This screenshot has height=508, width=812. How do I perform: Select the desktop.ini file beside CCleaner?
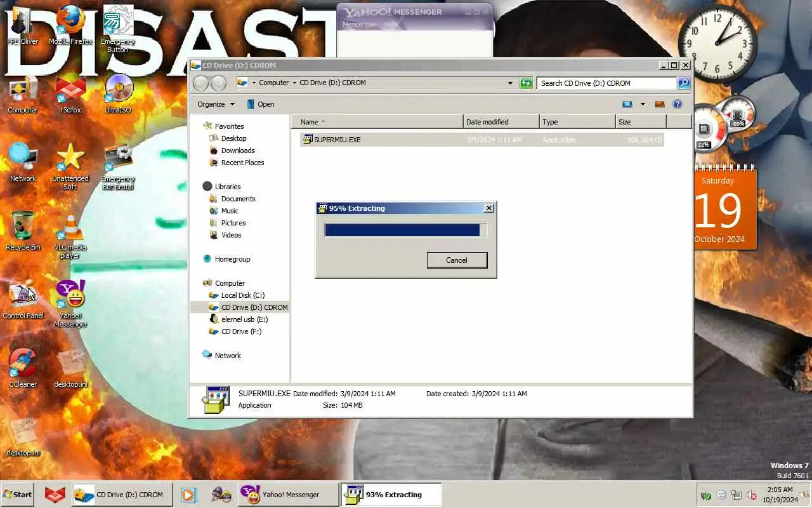[70, 368]
